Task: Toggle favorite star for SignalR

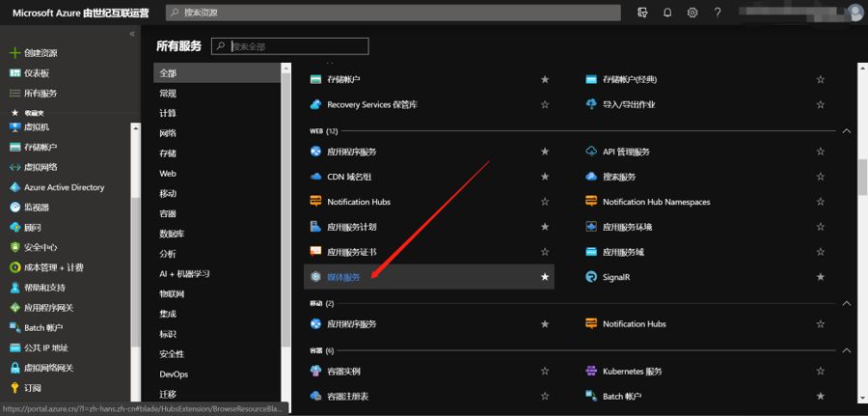Action: [x=821, y=277]
